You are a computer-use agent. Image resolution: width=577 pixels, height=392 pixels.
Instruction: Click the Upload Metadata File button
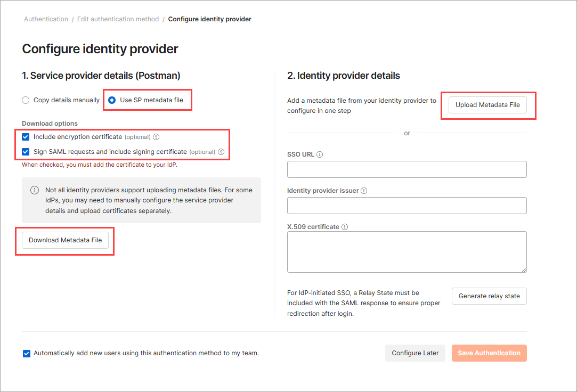487,105
